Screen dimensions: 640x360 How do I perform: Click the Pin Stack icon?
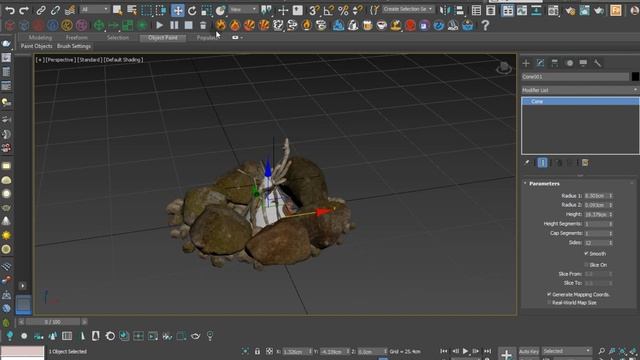(527, 162)
